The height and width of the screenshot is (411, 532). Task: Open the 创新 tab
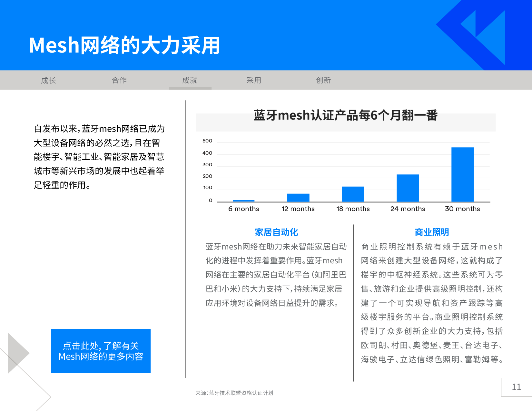coord(323,80)
